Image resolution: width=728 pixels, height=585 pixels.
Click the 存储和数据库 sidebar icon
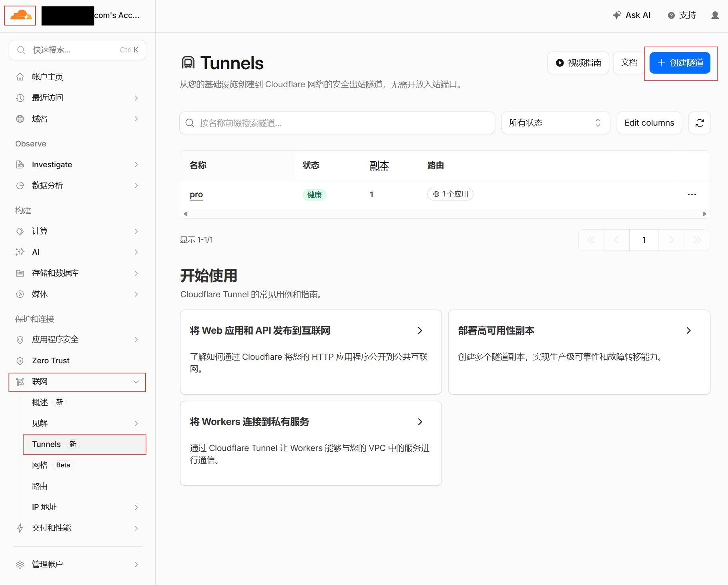(20, 273)
